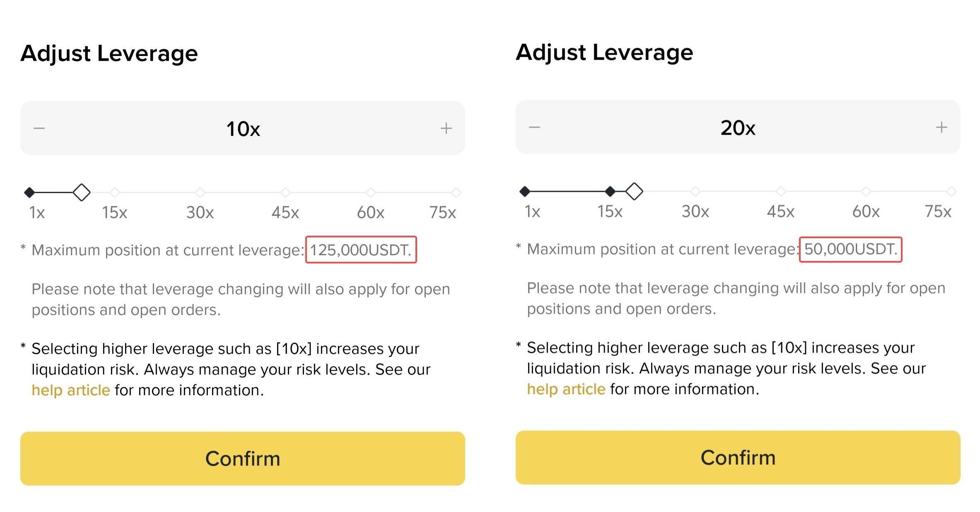Select 45x marker on left leverage slider

pyautogui.click(x=285, y=192)
